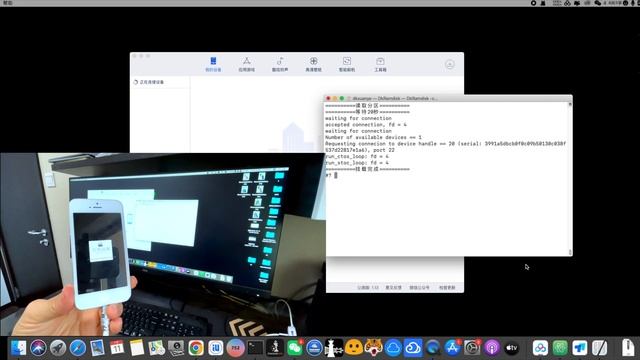Image resolution: width=640 pixels, height=360 pixels.
Task: Click the 'run_stoc_loop: fd = 4' line
Action: point(357,163)
